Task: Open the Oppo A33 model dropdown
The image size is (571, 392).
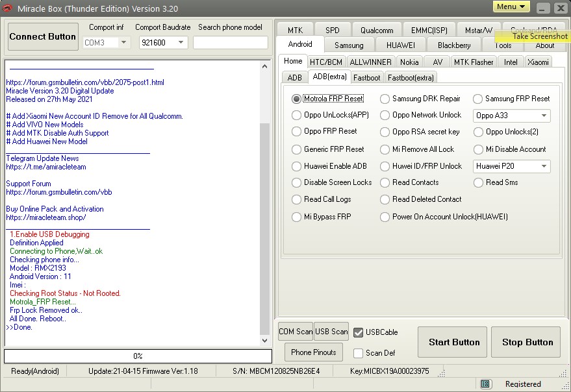Action: pyautogui.click(x=544, y=116)
